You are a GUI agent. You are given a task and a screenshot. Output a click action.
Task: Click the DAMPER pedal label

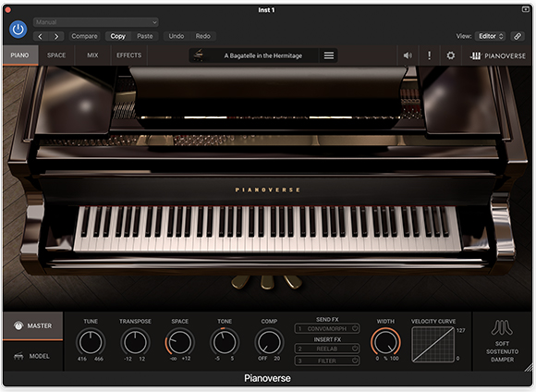(502, 360)
